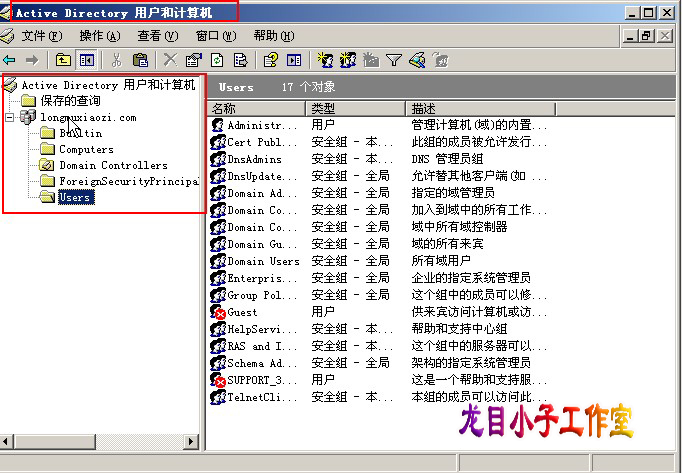Click the Delete X toolbar icon
This screenshot has width=682, height=473.
pos(170,60)
